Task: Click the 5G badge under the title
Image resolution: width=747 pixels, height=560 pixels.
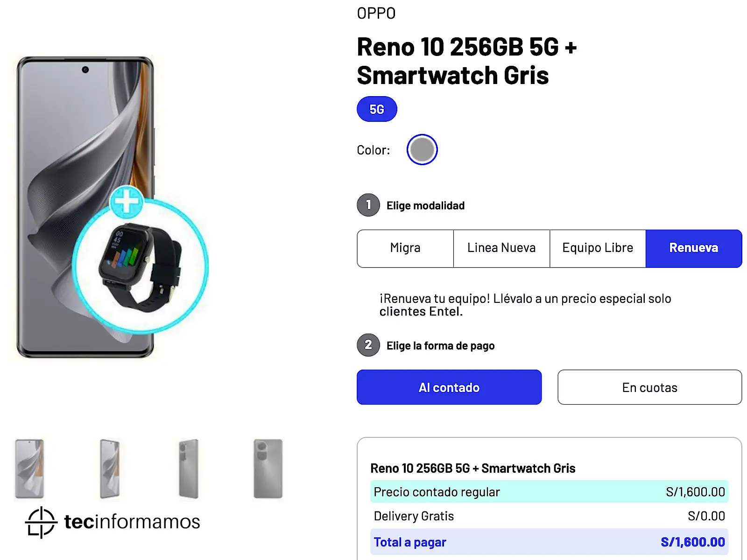Action: click(377, 109)
